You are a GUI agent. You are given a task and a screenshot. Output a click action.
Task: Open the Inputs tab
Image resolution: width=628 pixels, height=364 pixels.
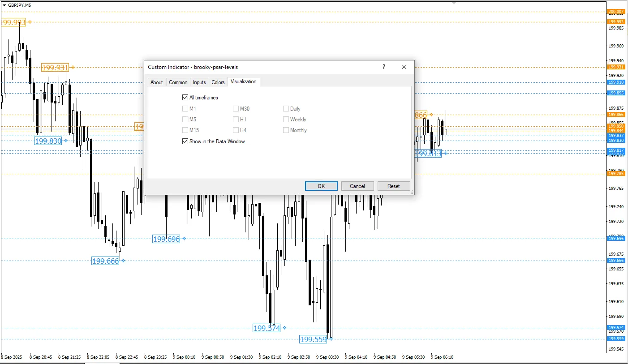point(199,82)
